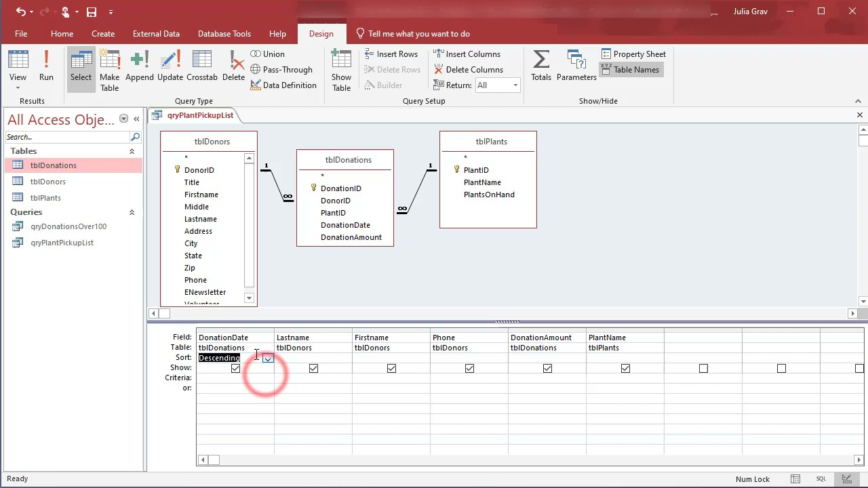Open Customize Quick Access Toolbar dropdown

click(x=111, y=12)
